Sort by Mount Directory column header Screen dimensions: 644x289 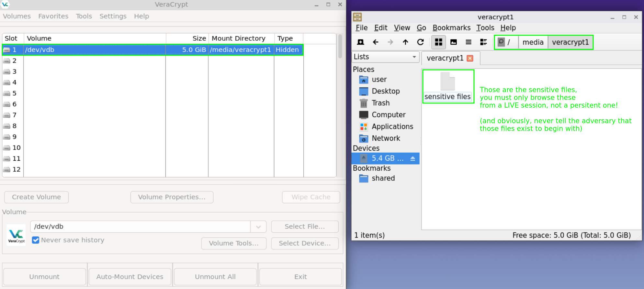pos(241,38)
